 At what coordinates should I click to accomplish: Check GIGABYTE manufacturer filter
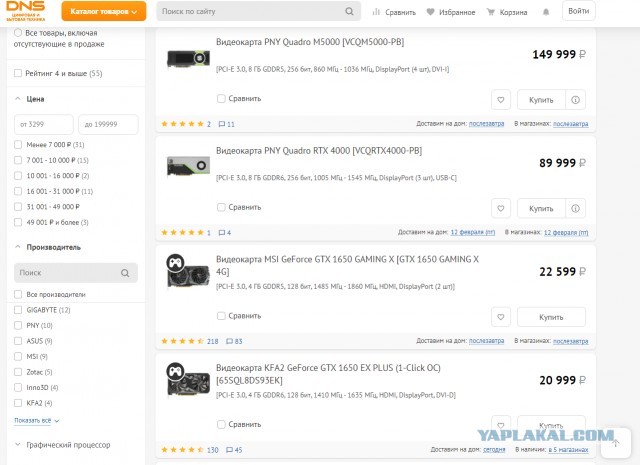(x=18, y=310)
